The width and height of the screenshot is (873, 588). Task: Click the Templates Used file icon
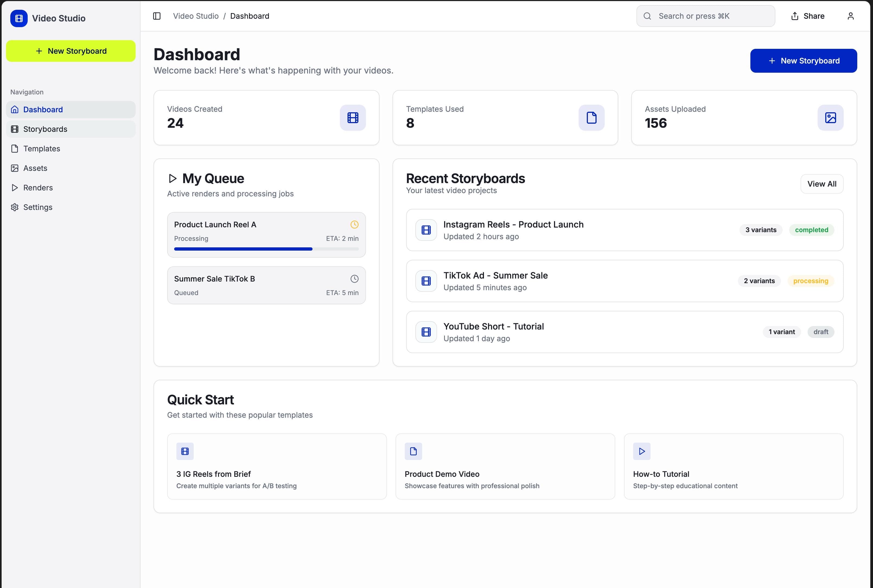[x=591, y=118]
